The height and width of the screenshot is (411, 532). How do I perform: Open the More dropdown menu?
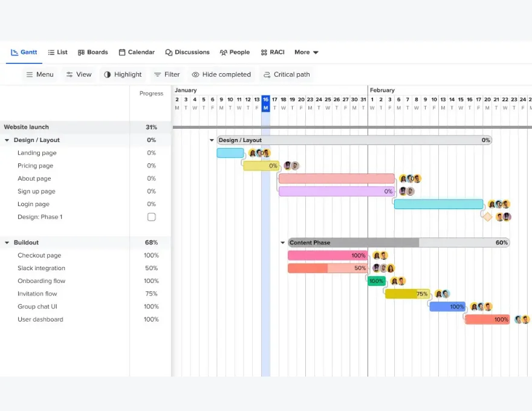pyautogui.click(x=306, y=52)
